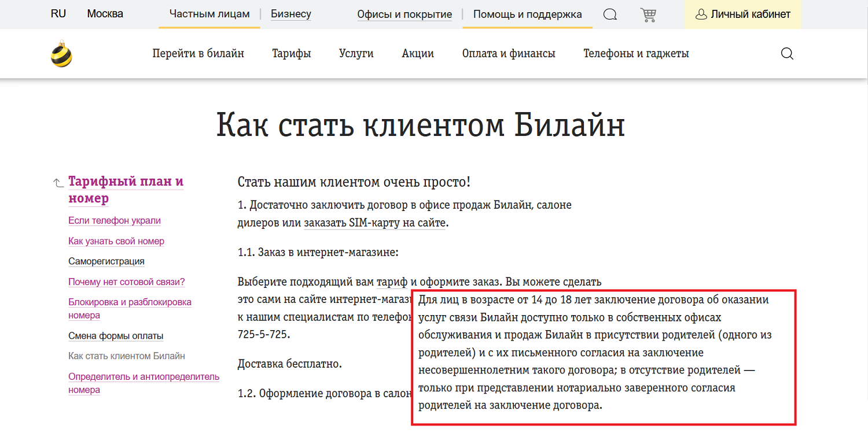Open the shopping cart icon

(x=648, y=14)
